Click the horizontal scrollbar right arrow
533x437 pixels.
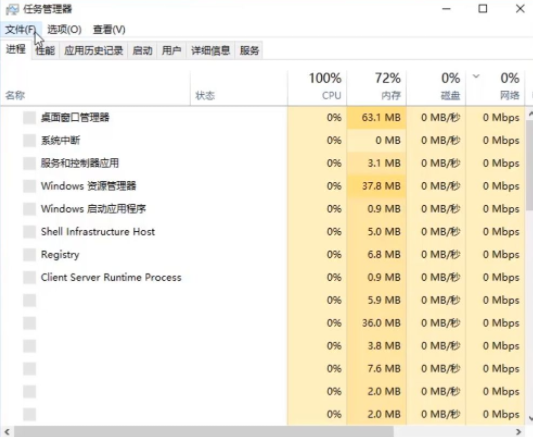tap(518, 432)
